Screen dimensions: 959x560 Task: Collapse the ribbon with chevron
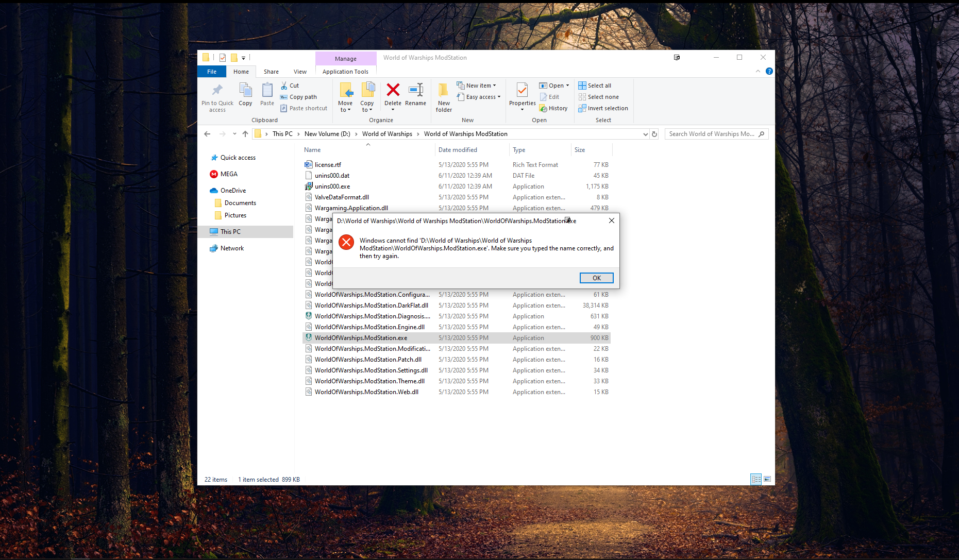pos(758,71)
